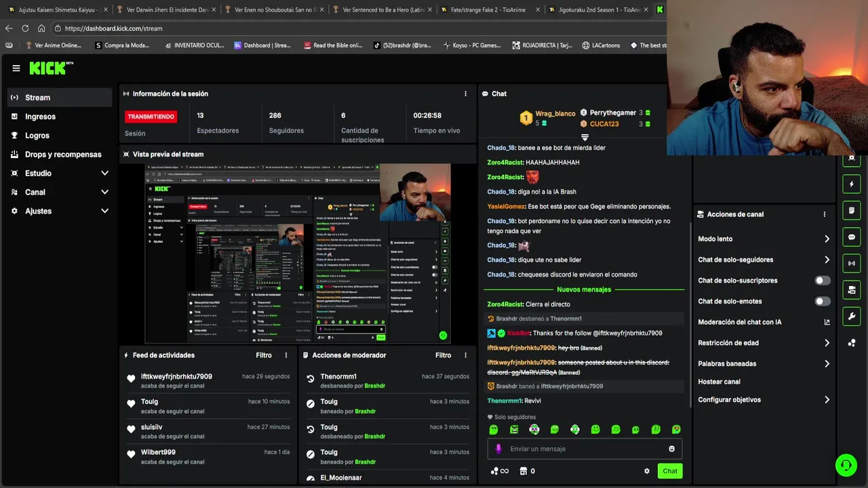Click the channel points infinity icon
Screen dimensions: 868x488
point(499,471)
